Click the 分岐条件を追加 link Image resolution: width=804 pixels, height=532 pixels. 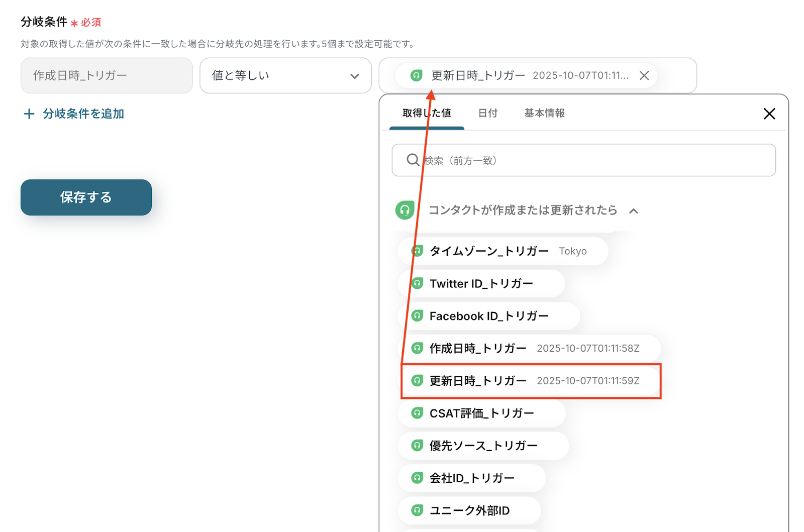[83, 114]
